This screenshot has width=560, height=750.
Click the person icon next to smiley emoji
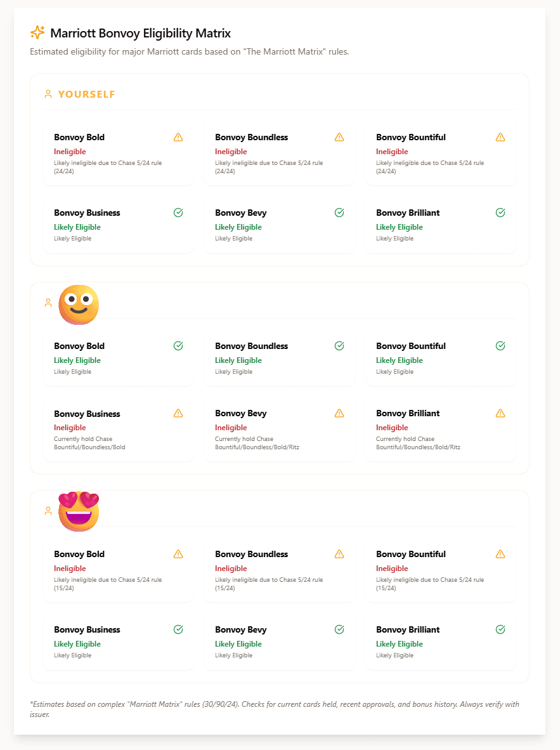pos(48,303)
